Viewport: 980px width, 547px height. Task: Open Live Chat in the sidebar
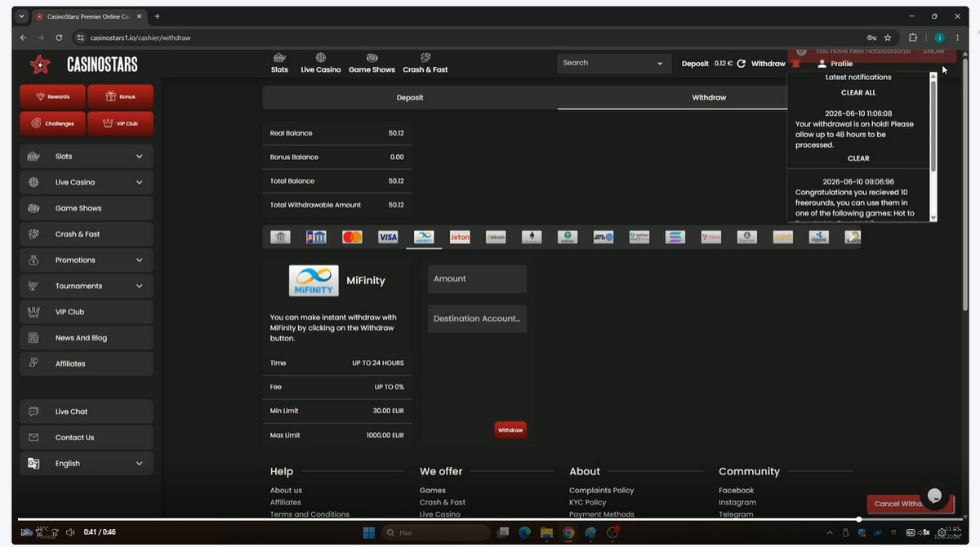[x=86, y=411]
